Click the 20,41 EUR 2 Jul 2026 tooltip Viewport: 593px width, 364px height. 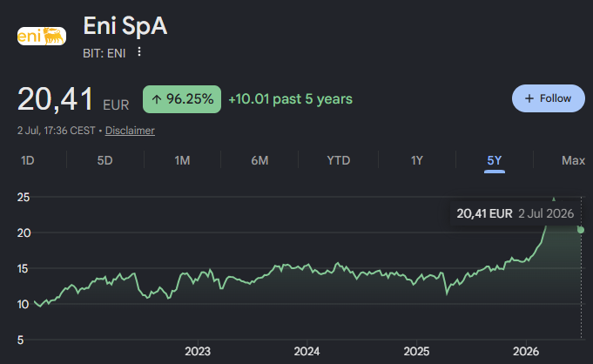pos(516,213)
